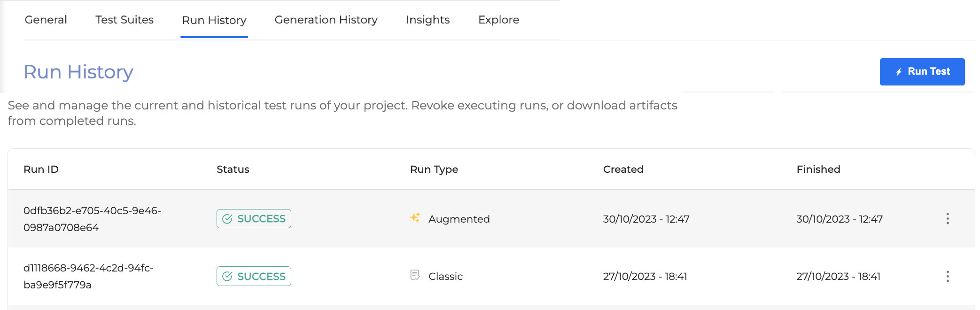Switch to the General tab
This screenshot has height=310, width=980.
click(46, 20)
